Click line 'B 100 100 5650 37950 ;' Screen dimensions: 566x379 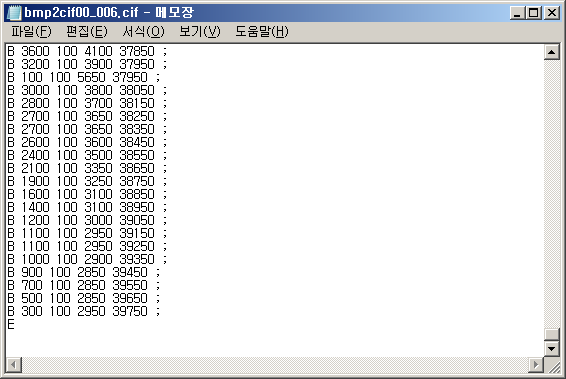(83, 77)
